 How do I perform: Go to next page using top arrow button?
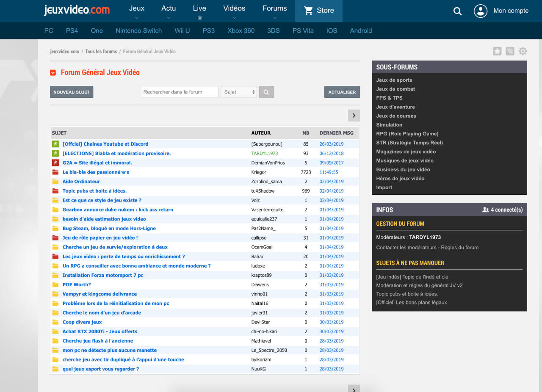(x=354, y=116)
